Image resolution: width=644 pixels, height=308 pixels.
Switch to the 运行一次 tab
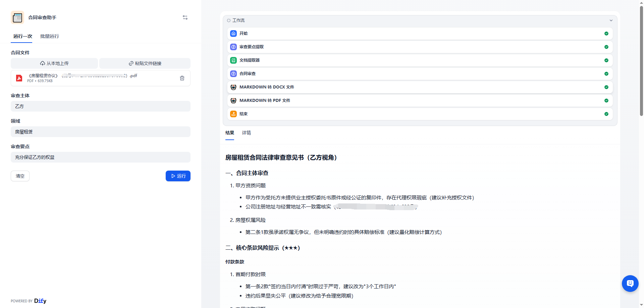(x=23, y=36)
